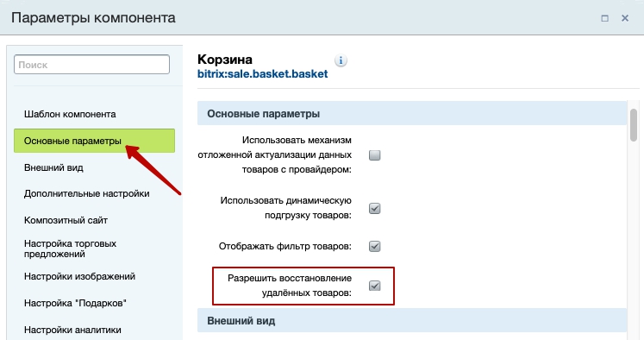Screen dimensions: 644x340
Task: Open Настройки изображений section
Action: pyautogui.click(x=79, y=276)
